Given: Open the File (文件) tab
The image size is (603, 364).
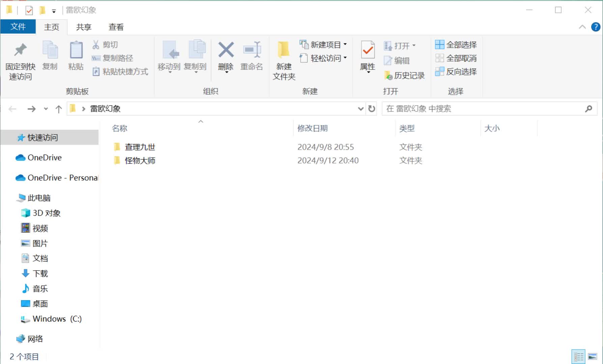Looking at the screenshot, I should pos(18,27).
